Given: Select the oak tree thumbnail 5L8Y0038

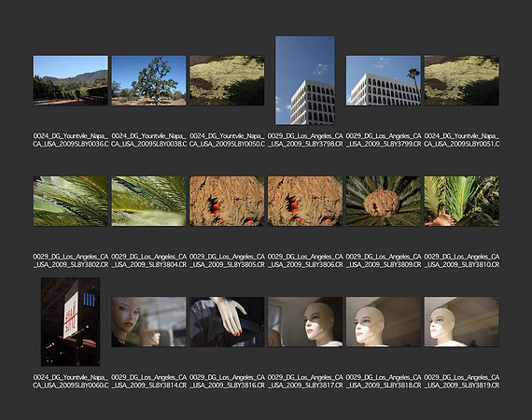Looking at the screenshot, I should (148, 80).
